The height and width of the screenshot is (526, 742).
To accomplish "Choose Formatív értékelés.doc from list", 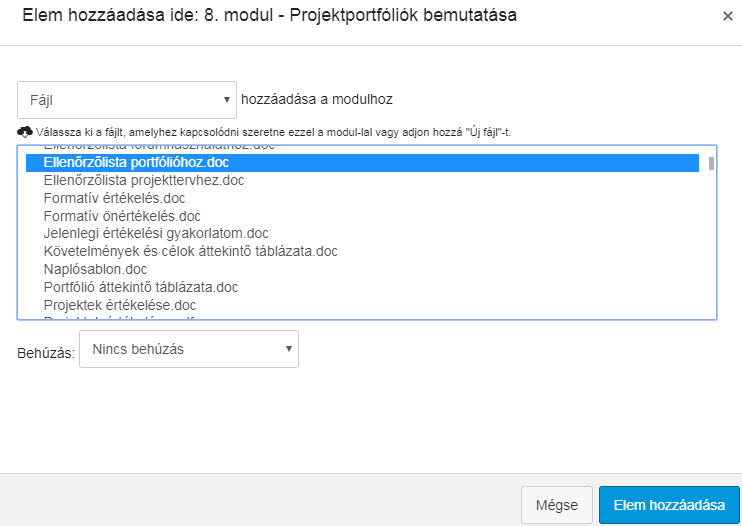I will (x=362, y=198).
